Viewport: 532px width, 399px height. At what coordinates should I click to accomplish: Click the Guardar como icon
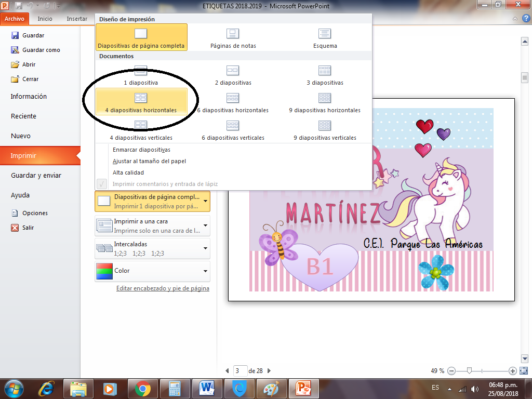15,50
